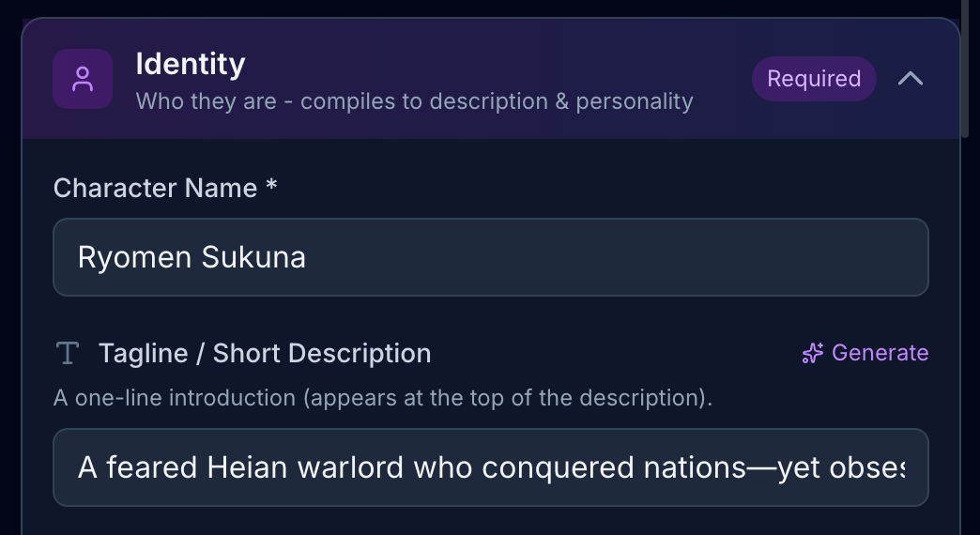Click the one-line introduction helper text
The image size is (980, 535).
[x=383, y=398]
